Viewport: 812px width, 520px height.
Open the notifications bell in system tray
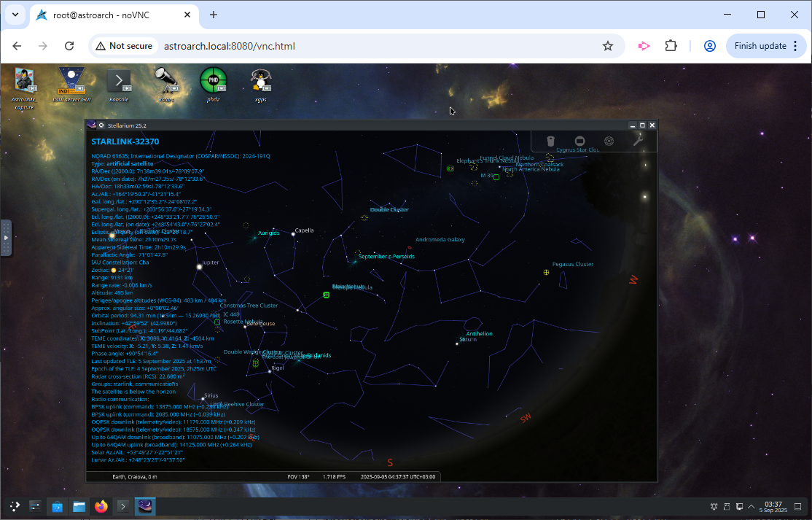click(714, 507)
